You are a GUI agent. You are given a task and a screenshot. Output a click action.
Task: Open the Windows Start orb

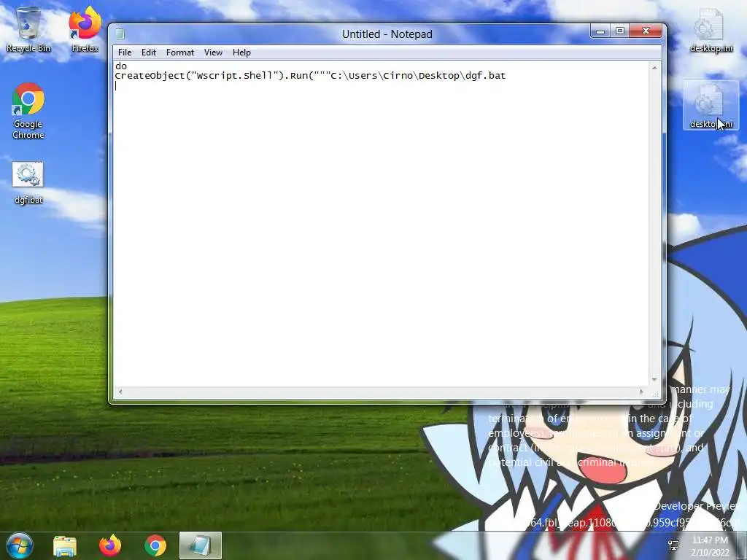[20, 545]
